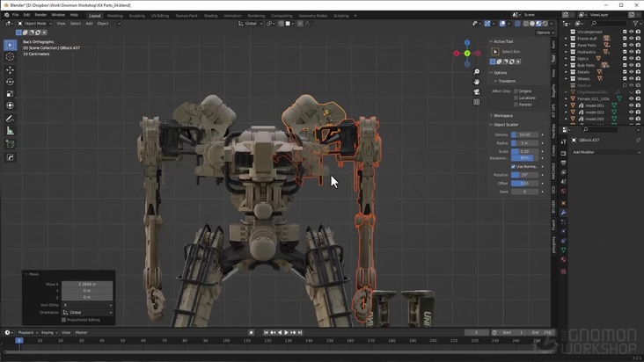Select the Add Cube tool

tap(11, 144)
